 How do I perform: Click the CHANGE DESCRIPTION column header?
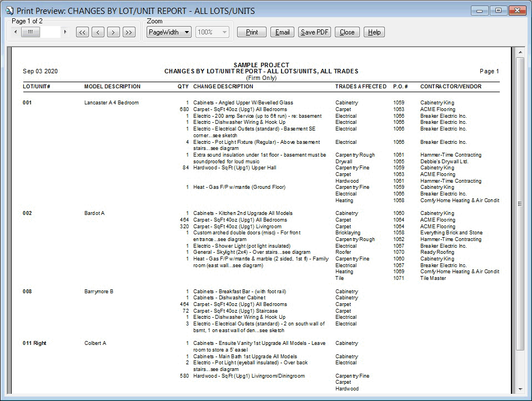tap(223, 87)
